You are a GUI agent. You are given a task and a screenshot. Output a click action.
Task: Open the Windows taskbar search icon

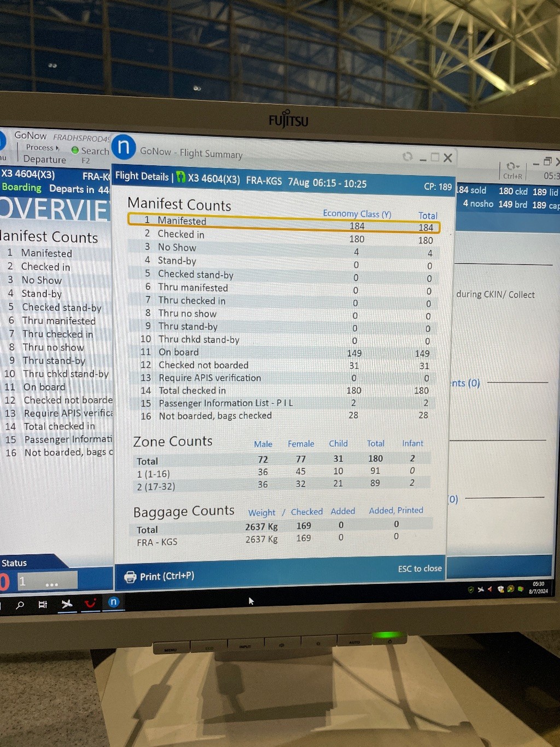tap(20, 605)
